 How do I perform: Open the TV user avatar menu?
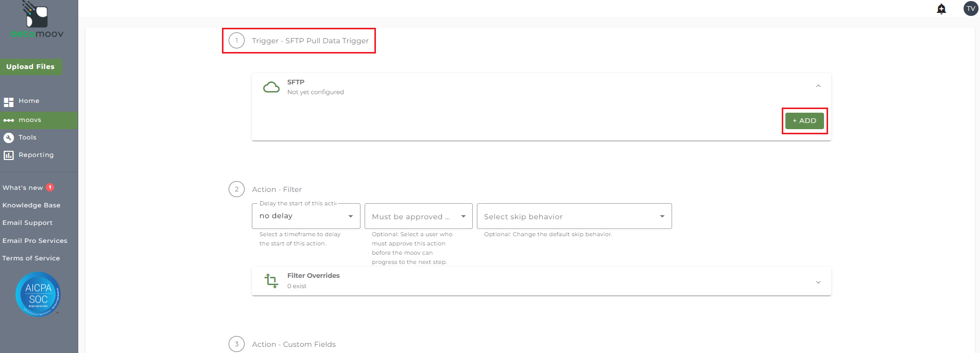pos(971,9)
